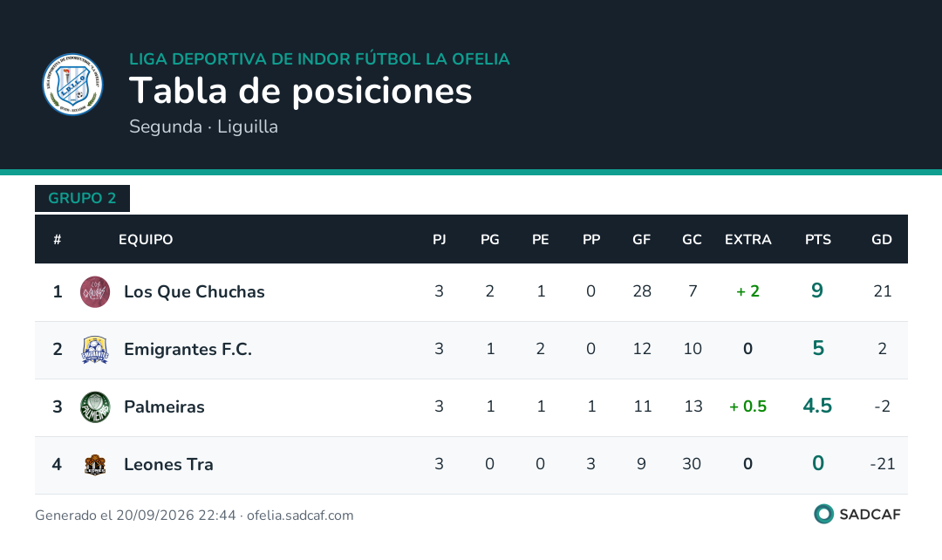
Task: Open the Leones Tra team name
Action: 168,465
